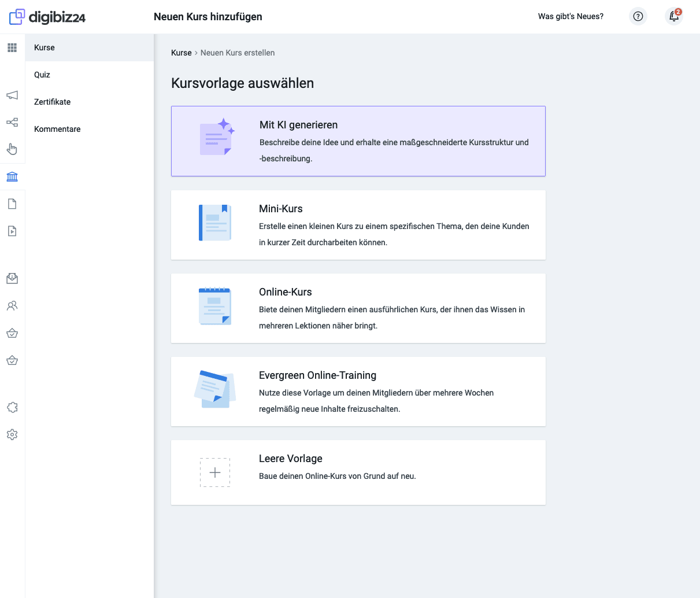Open the puzzle piece integrations icon
Screen dimensions: 700x598
tap(12, 407)
